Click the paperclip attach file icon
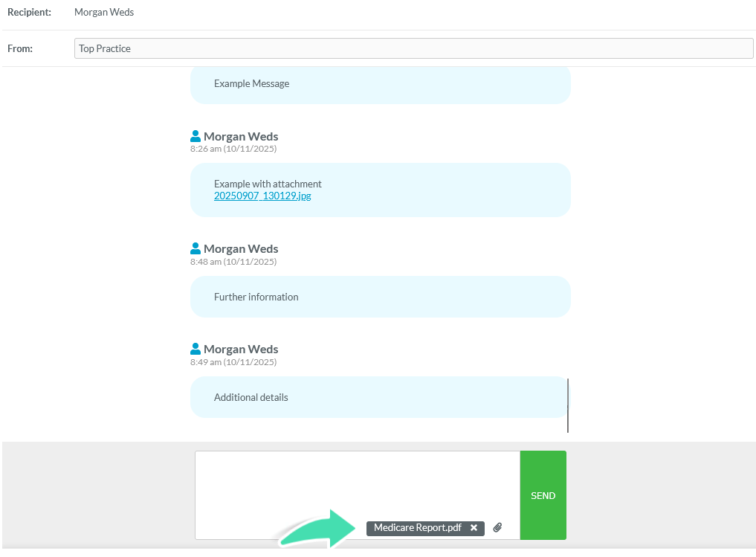This screenshot has width=756, height=557. [x=497, y=527]
